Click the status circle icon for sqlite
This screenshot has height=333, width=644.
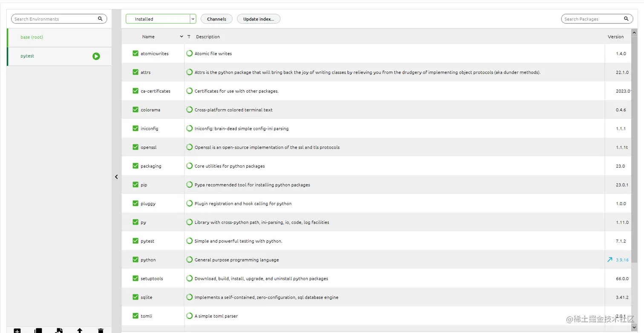(190, 297)
